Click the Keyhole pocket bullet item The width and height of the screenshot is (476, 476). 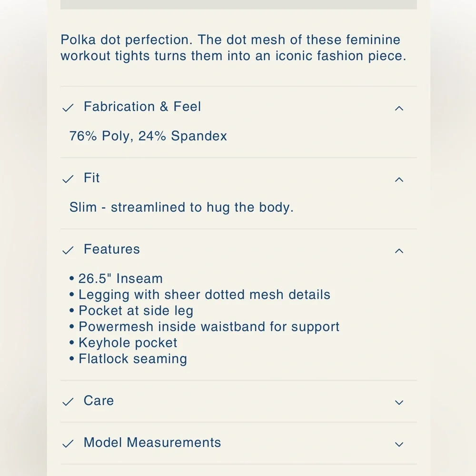click(x=128, y=343)
